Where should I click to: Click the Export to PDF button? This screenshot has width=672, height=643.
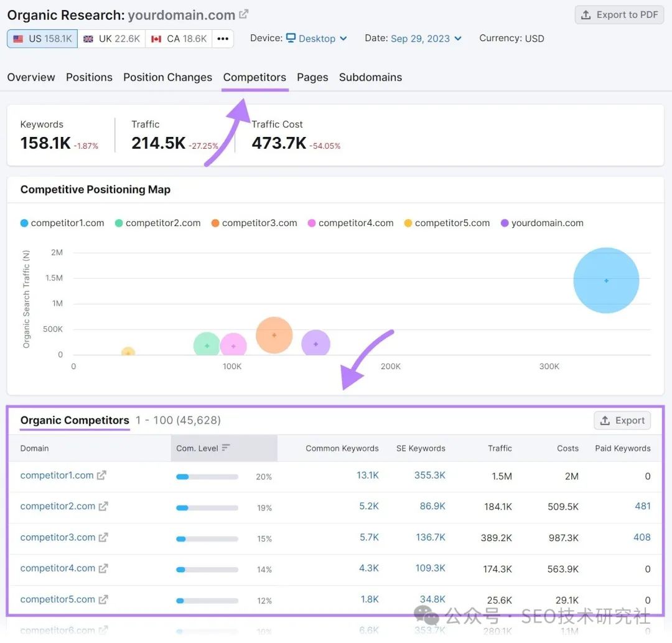(x=619, y=15)
